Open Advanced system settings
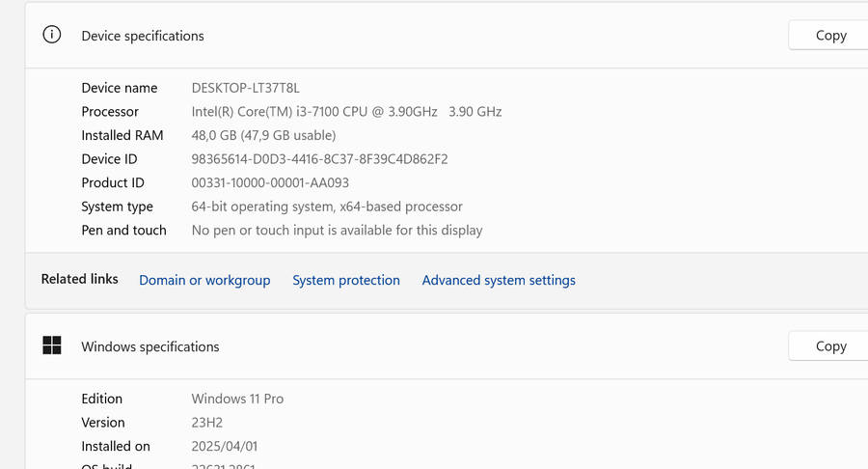This screenshot has height=469, width=868. (x=499, y=280)
